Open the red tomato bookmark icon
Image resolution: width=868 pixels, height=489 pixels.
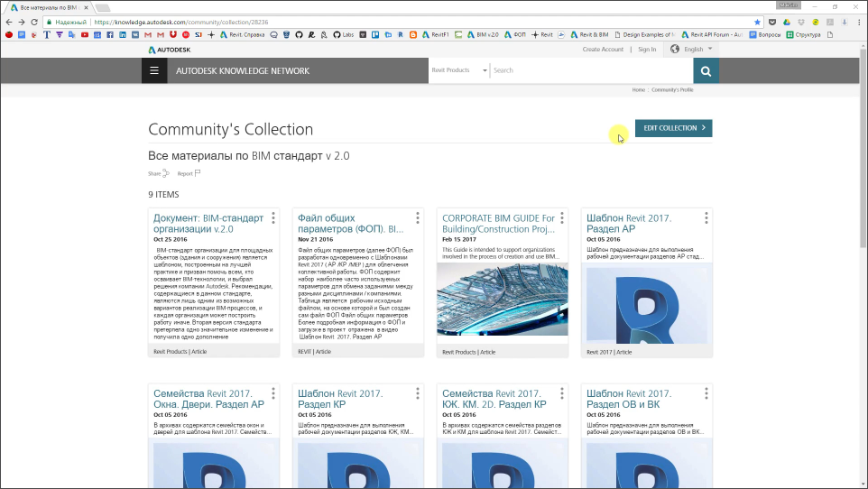point(9,35)
